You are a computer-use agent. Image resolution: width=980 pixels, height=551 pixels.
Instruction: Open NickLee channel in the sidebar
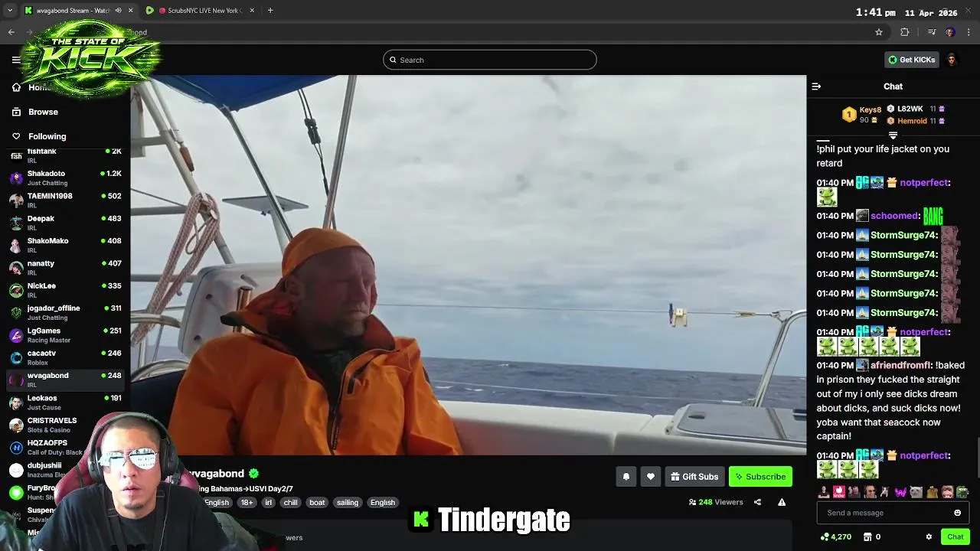coord(65,290)
